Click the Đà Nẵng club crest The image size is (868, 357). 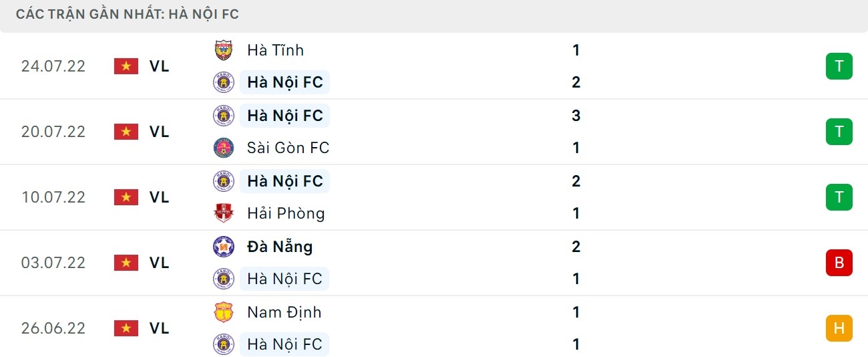tap(223, 247)
